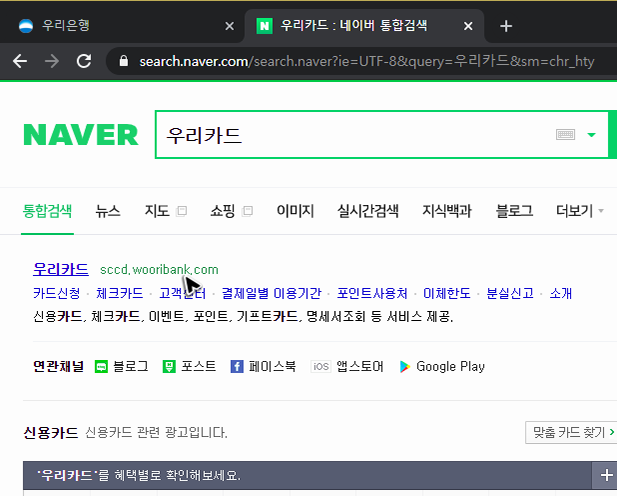Image resolution: width=617 pixels, height=496 pixels.
Task: Open the on-screen keyboard icon in search box
Action: 565,135
